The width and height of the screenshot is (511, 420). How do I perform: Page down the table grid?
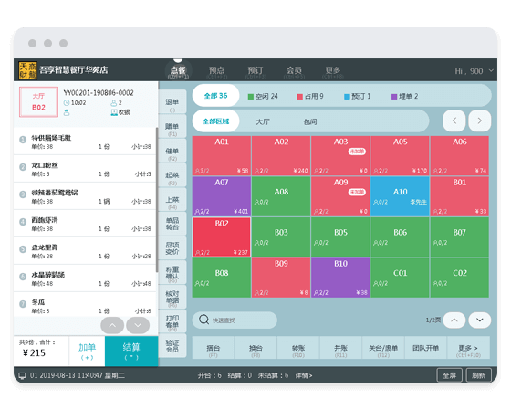point(479,320)
